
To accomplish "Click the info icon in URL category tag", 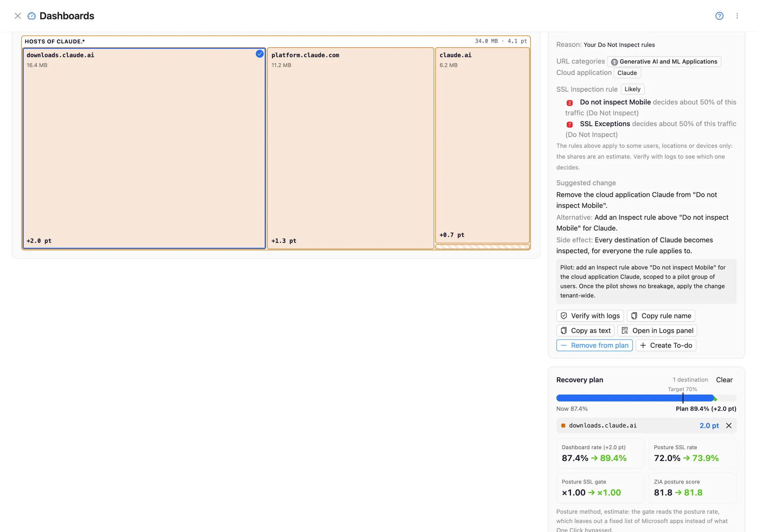I will pyautogui.click(x=614, y=62).
